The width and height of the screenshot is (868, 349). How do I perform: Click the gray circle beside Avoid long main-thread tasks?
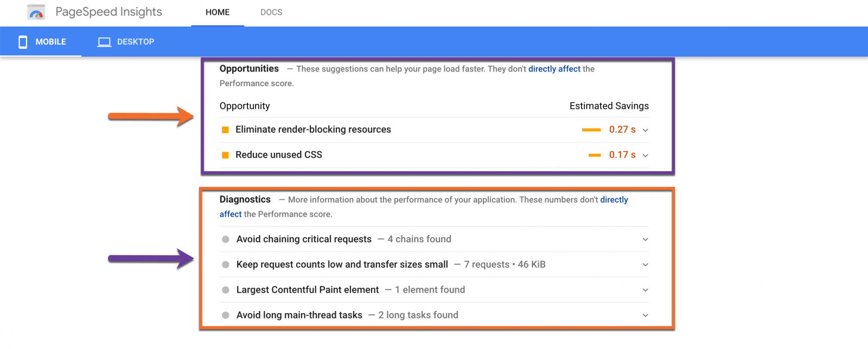click(225, 315)
